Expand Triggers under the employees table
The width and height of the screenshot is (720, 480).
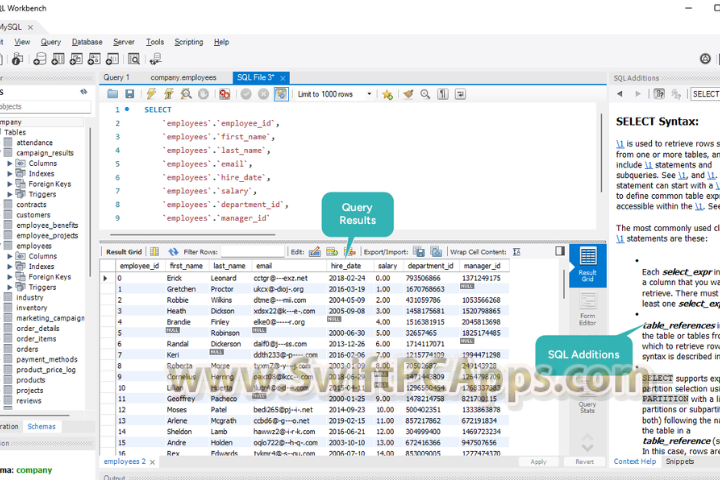point(9,287)
